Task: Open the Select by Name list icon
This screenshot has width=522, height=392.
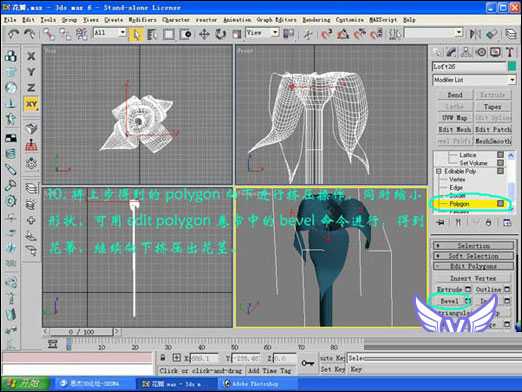Action: (x=152, y=34)
